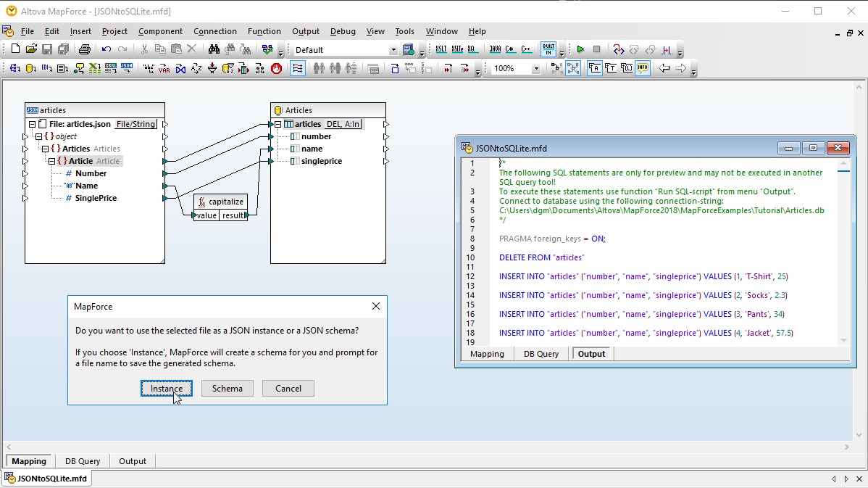Click the Save diskette icon
Viewport: 868px width, 488px height.
coord(47,49)
